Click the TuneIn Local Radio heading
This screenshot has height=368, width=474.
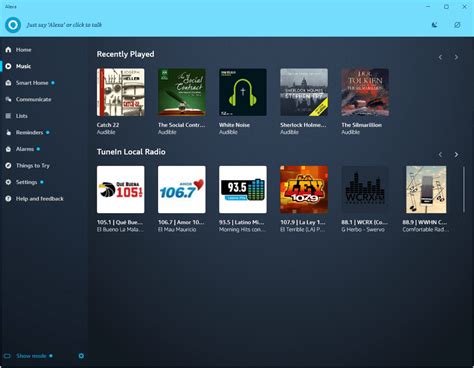coord(131,152)
